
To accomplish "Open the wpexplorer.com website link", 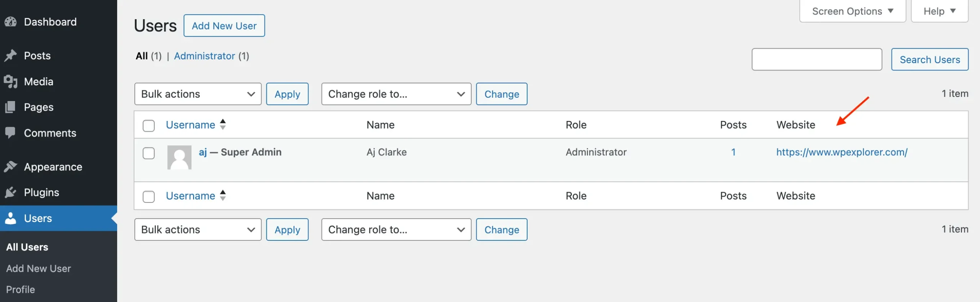I will (x=841, y=152).
